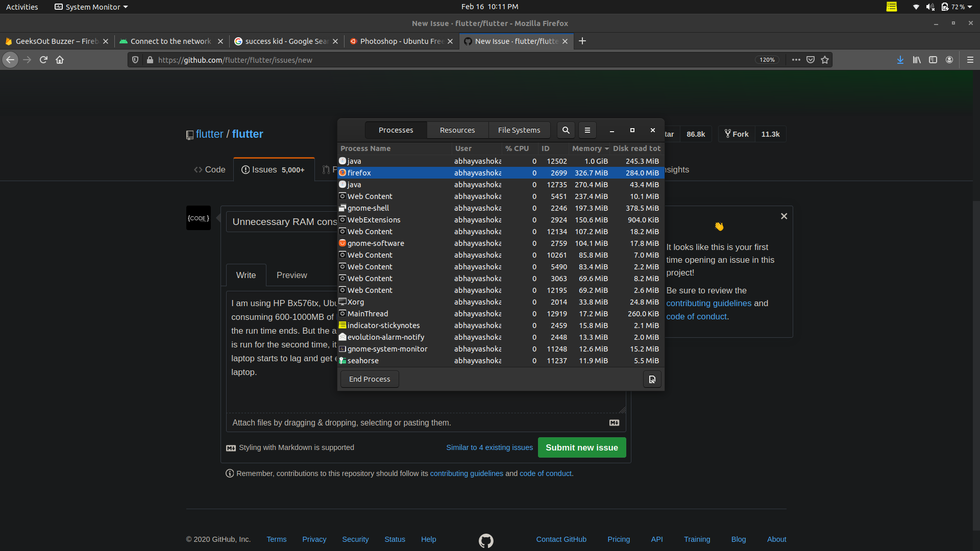Open the Firefox downloads panel
Viewport: 980px width, 551px height.
[900, 60]
